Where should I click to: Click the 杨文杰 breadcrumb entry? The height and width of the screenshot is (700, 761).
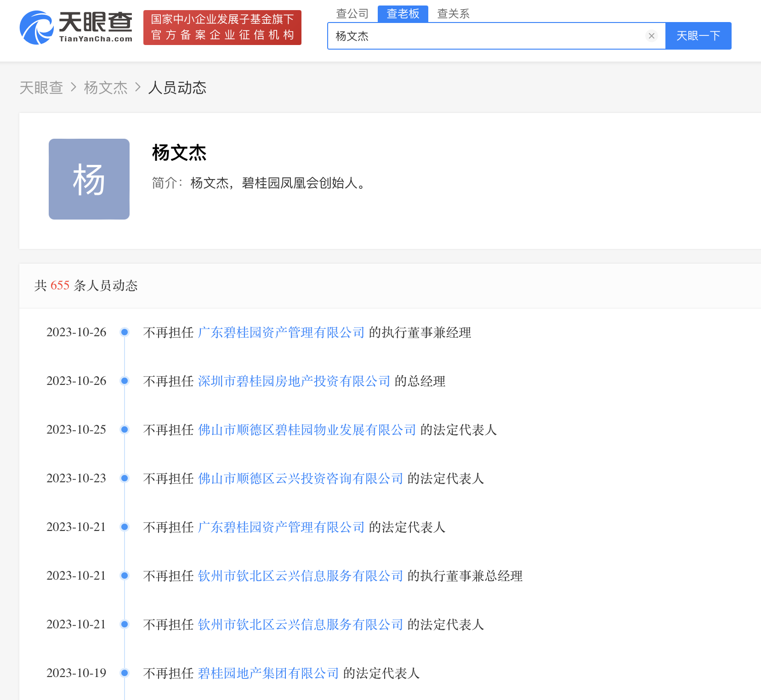[105, 87]
